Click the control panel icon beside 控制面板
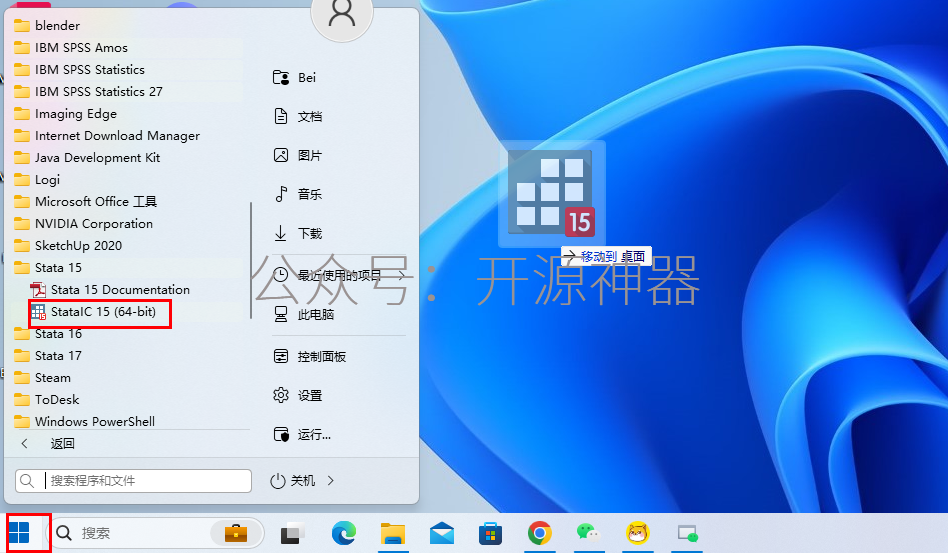Viewport: 948px width, 553px height. point(281,357)
